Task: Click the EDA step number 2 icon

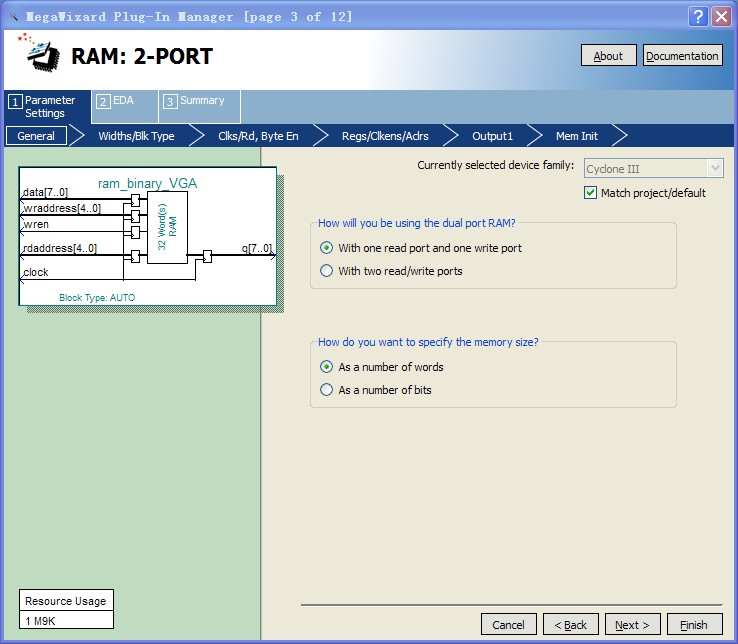Action: pos(103,102)
